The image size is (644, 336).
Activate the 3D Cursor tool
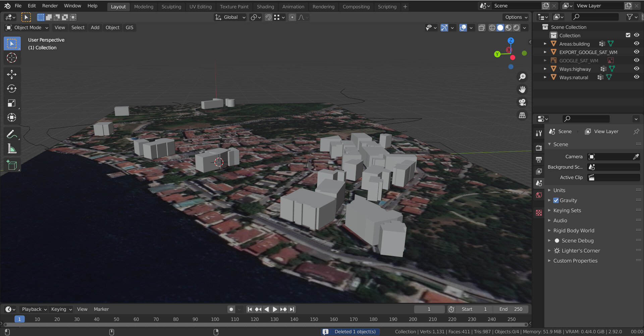click(12, 58)
